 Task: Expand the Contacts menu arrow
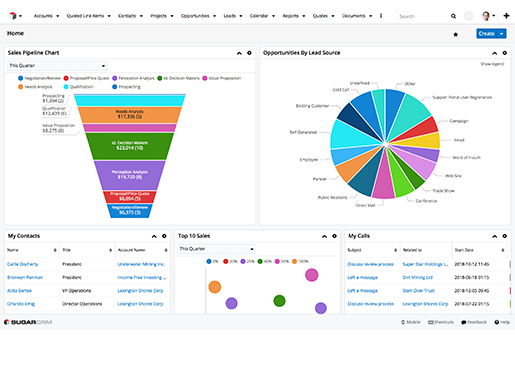(x=141, y=16)
